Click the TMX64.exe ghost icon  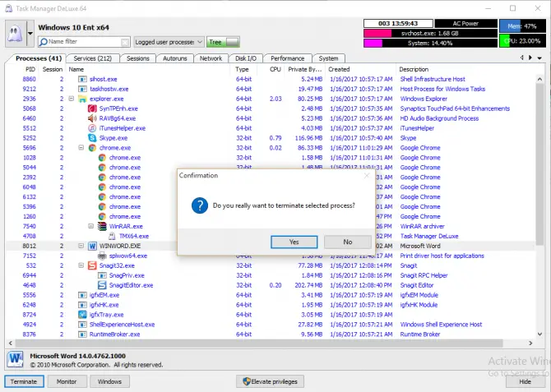click(112, 236)
